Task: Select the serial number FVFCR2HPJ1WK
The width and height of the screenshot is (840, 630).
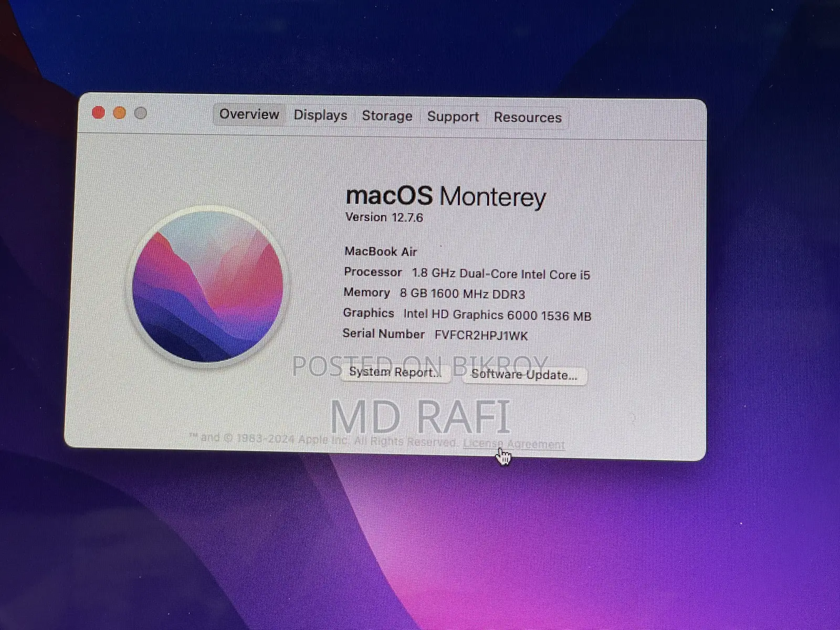Action: tap(481, 335)
